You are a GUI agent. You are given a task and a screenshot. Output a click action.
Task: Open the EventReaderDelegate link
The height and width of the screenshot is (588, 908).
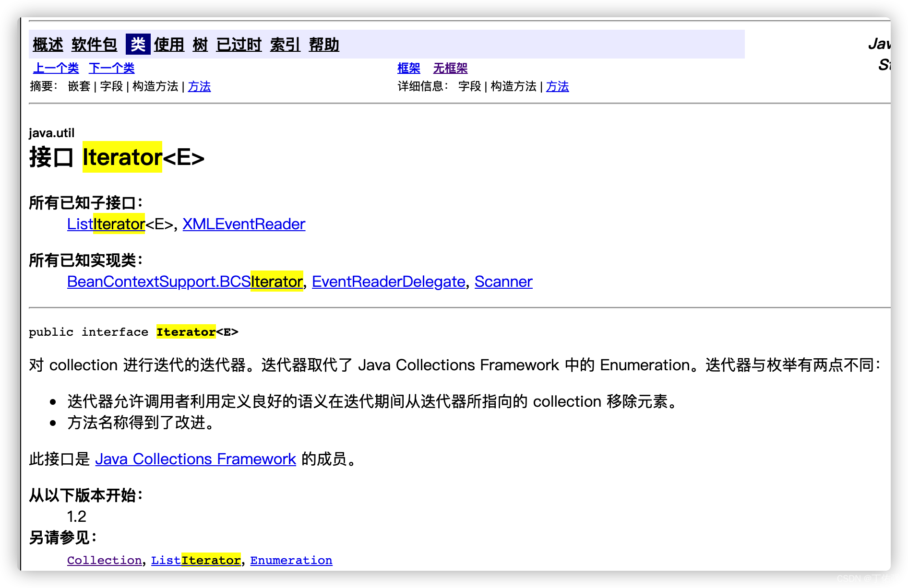(389, 282)
